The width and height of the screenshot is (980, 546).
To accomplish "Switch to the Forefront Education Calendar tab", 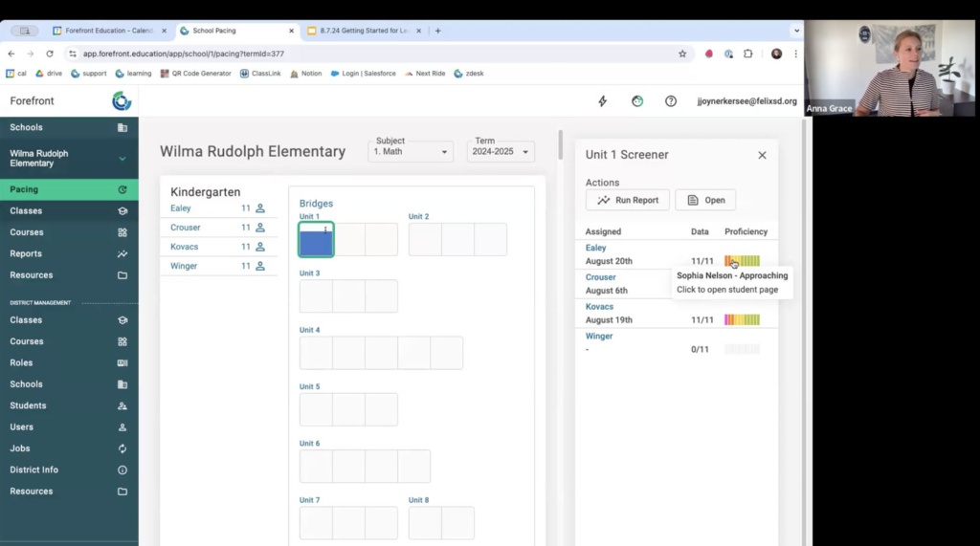I will (x=109, y=30).
